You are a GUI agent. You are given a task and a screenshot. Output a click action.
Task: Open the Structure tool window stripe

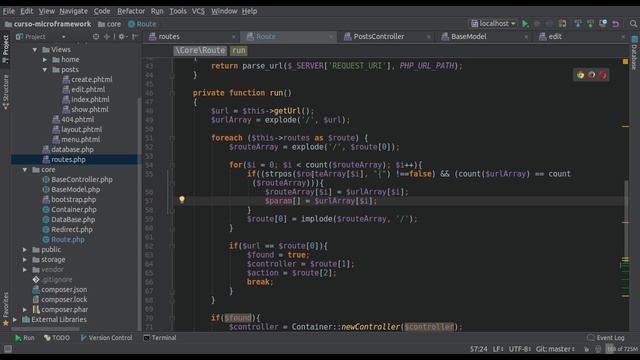coord(5,93)
